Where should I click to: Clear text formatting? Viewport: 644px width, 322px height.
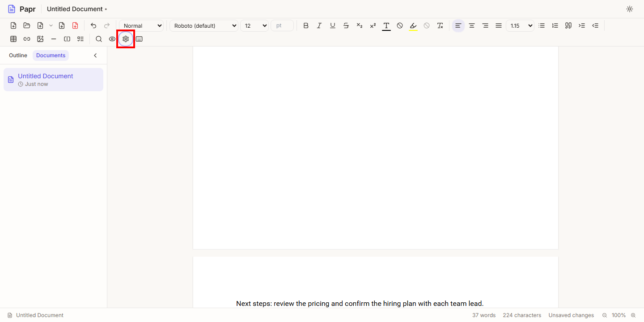click(x=440, y=25)
